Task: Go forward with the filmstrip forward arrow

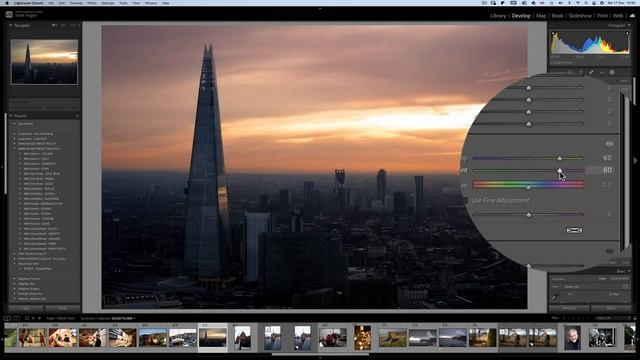Action: pos(39,318)
